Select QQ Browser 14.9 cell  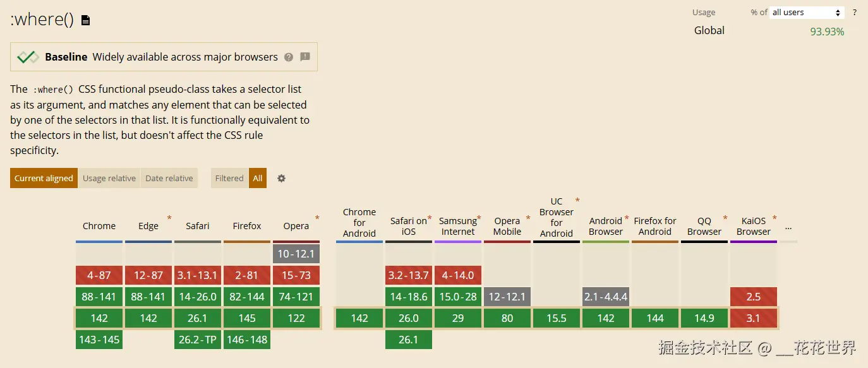(x=704, y=318)
